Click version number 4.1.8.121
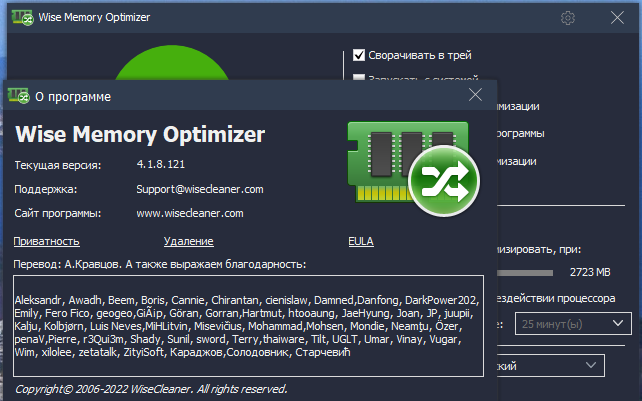This screenshot has height=401, width=642. tap(160, 165)
